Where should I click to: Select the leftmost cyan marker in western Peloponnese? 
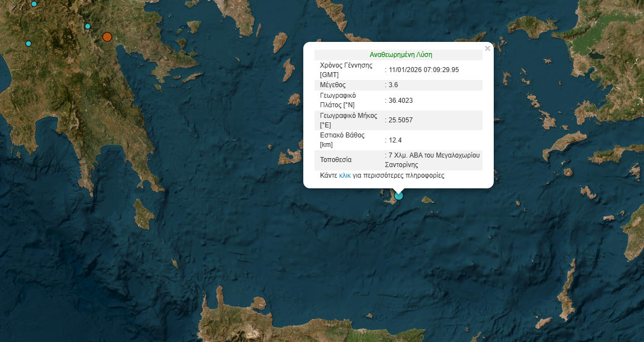[x=28, y=44]
